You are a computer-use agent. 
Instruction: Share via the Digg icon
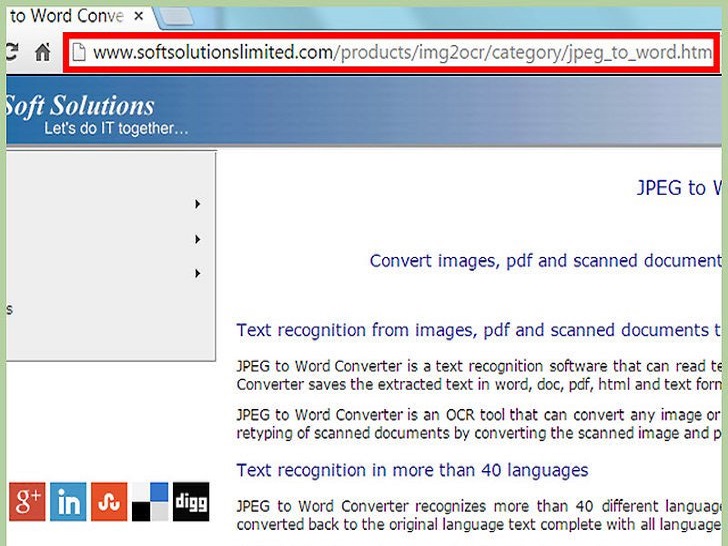tap(191, 501)
